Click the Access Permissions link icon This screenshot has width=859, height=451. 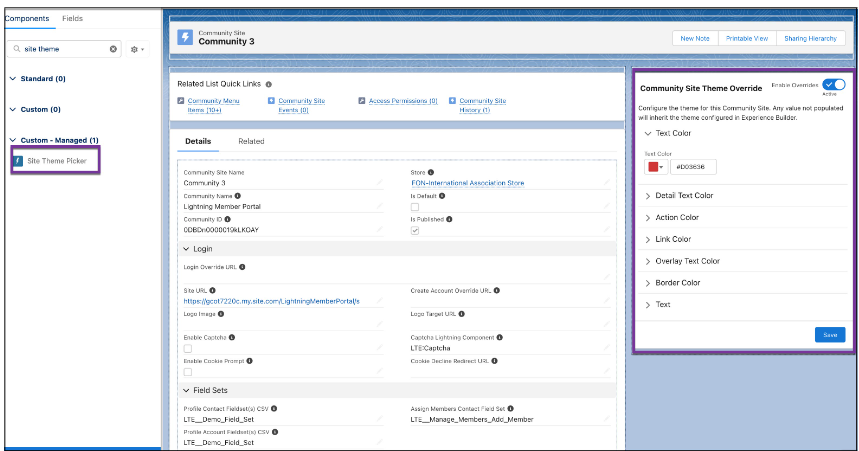click(362, 101)
